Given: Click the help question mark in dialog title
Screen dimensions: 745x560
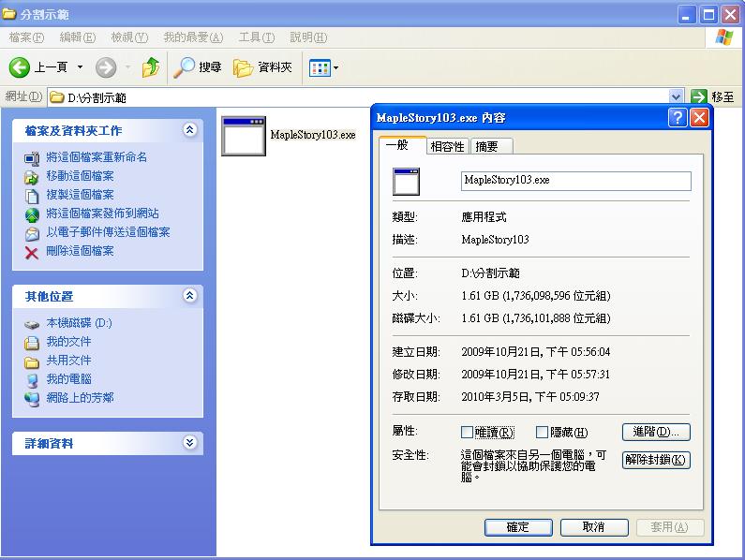Looking at the screenshot, I should tap(678, 117).
